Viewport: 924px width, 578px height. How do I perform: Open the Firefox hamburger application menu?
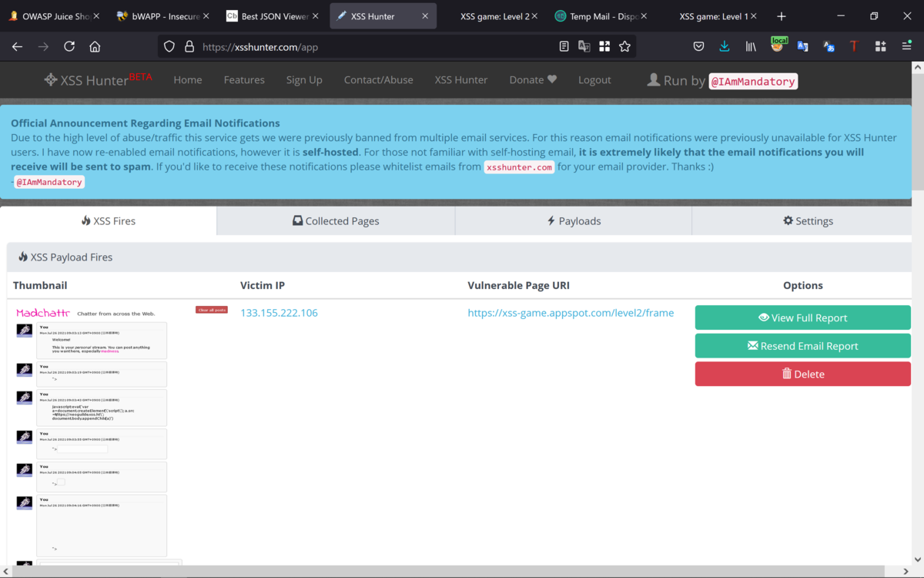[906, 46]
